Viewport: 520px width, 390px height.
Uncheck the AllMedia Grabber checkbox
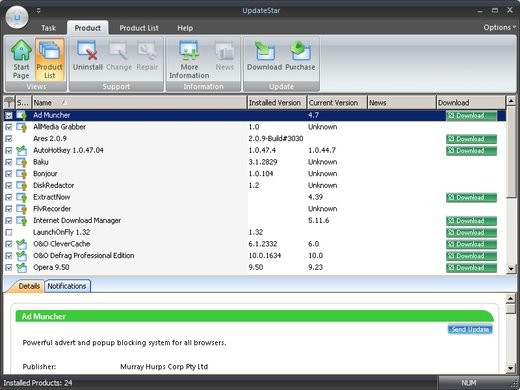[9, 127]
